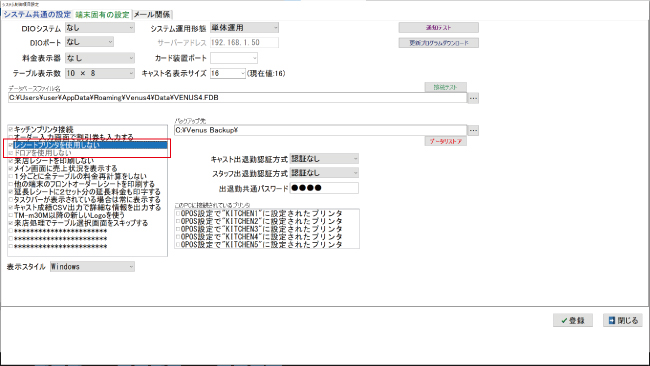Toggle 延長レシートに2セット分の延長料金も印字する checkbox
Viewport: 650px width, 366px height.
(11, 192)
